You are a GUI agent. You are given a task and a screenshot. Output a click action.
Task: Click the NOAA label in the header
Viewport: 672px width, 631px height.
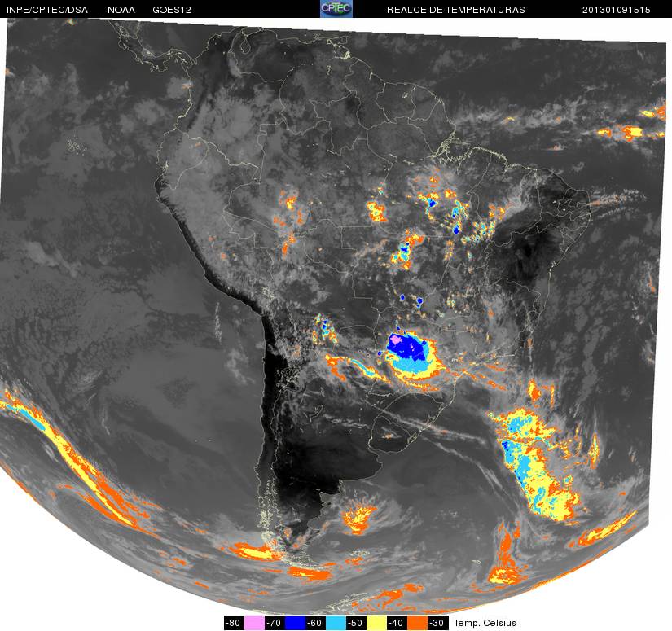[121, 10]
